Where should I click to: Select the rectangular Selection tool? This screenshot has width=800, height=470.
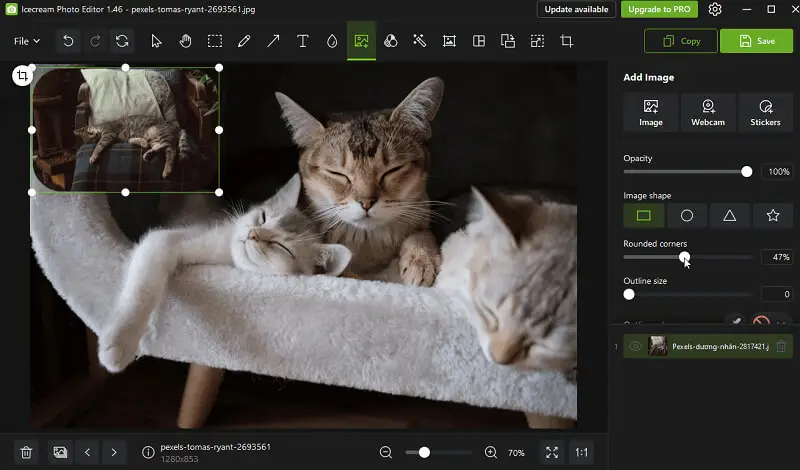click(215, 41)
